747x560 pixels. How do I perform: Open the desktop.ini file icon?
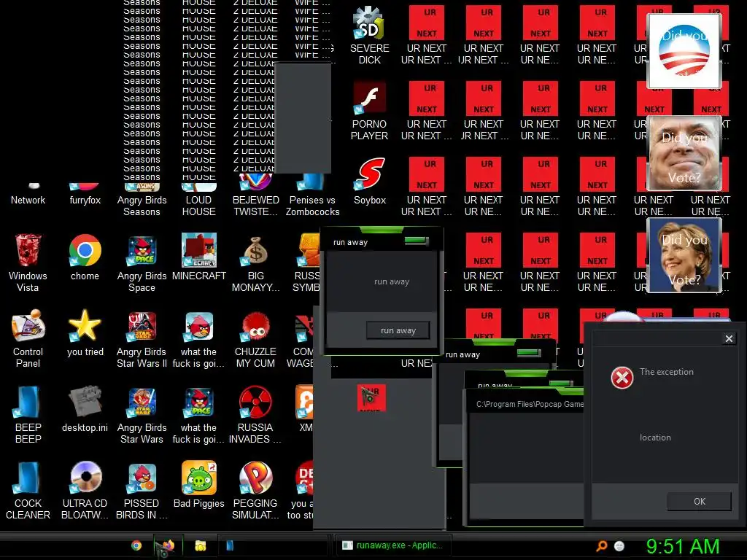click(x=85, y=408)
